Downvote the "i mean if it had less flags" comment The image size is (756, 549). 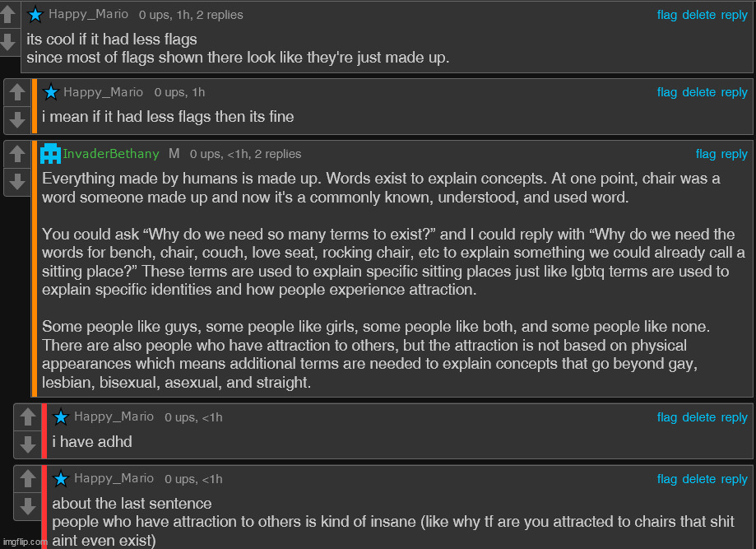(x=17, y=119)
